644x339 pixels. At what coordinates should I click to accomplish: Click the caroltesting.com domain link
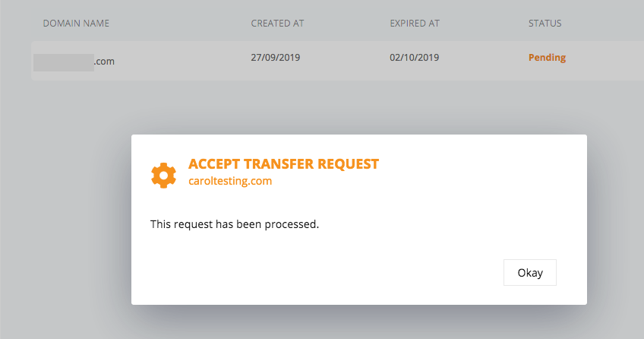230,181
